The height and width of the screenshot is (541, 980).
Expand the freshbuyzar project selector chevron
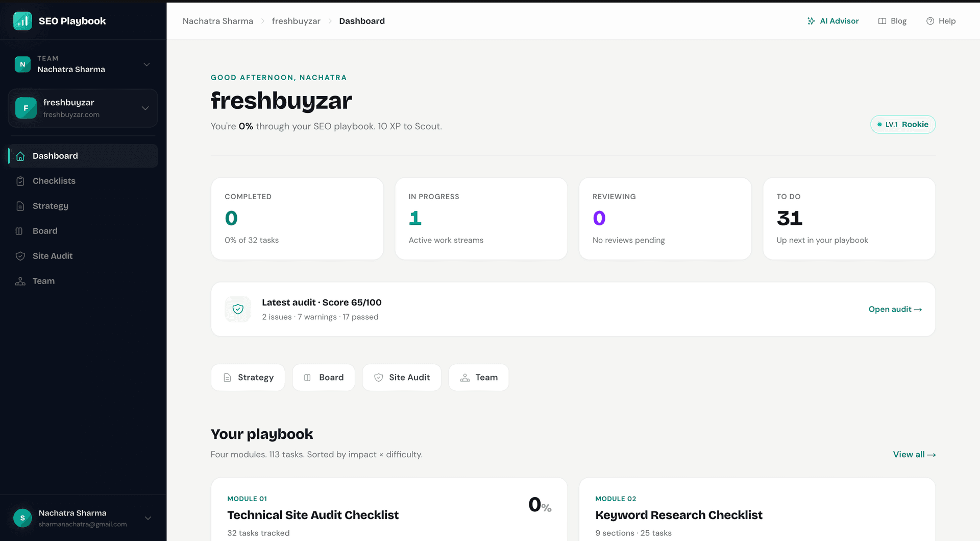[145, 108]
